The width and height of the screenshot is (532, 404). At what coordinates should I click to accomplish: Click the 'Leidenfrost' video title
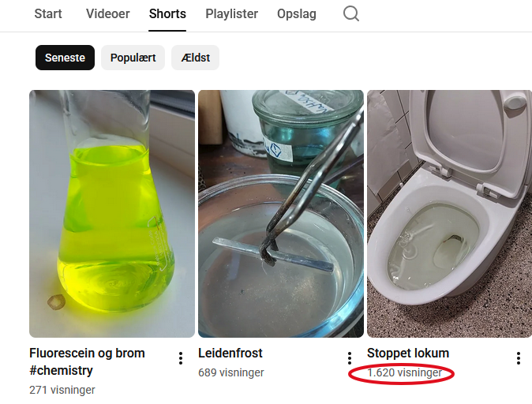coord(230,353)
